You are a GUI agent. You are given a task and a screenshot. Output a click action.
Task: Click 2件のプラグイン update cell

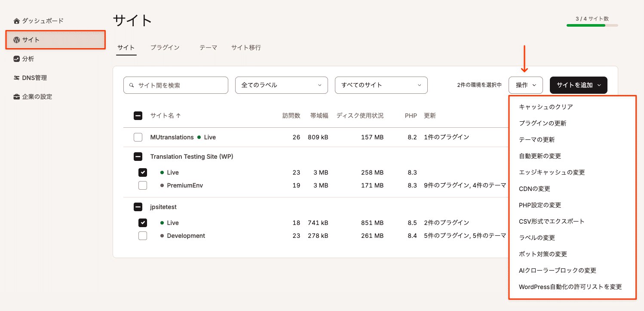[x=447, y=223]
